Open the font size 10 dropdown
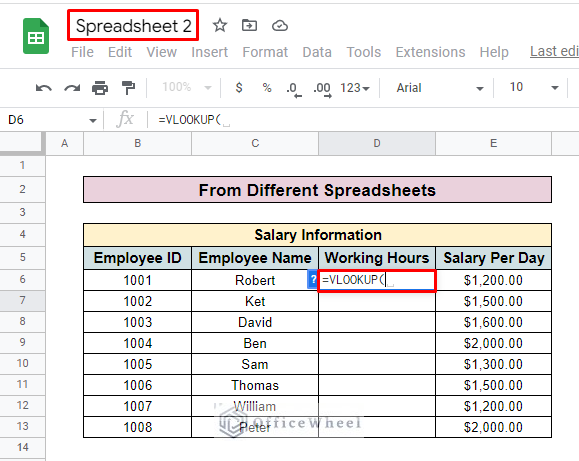 534,88
